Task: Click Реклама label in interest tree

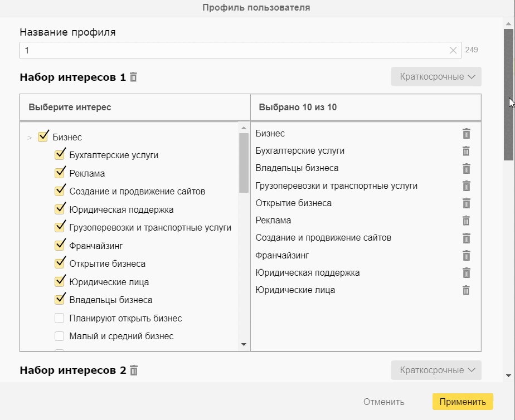Action: [x=87, y=173]
